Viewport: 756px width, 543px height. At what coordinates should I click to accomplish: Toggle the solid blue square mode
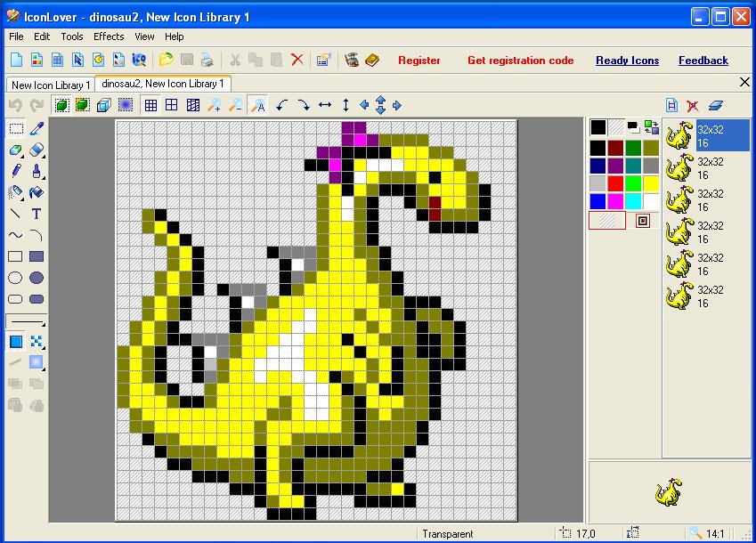[x=16, y=342]
